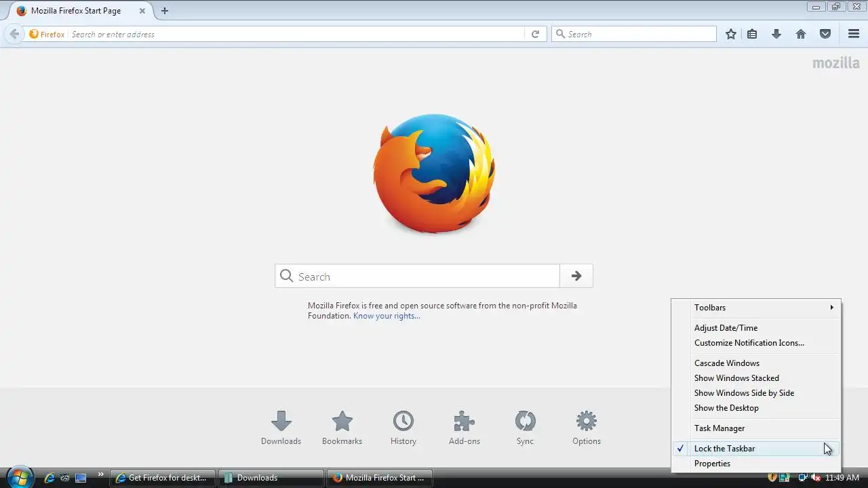Viewport: 868px width, 488px height.
Task: Uncheck Lock the Taskbar
Action: click(x=756, y=449)
